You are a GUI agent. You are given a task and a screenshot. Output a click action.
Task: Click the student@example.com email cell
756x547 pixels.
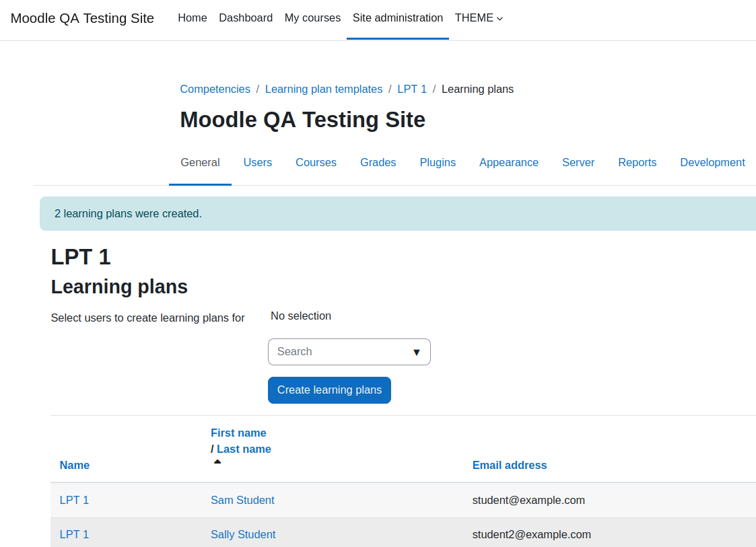[528, 501]
